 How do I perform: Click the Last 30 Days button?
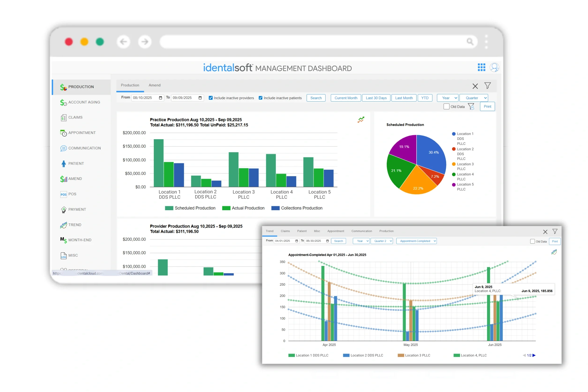pos(376,98)
